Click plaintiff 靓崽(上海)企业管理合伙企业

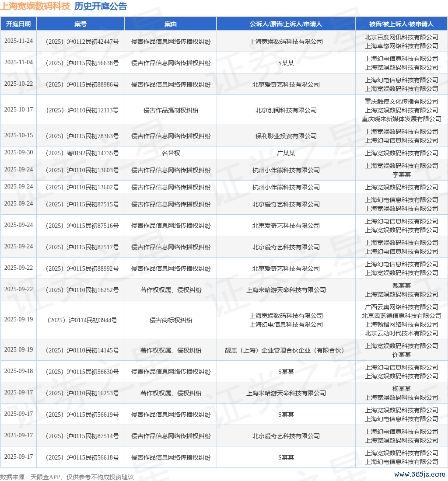(x=286, y=350)
